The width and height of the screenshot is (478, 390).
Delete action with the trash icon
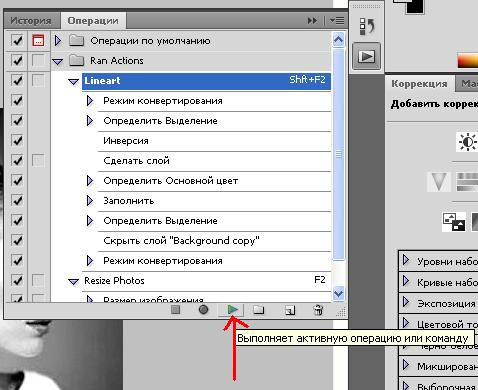tap(318, 310)
